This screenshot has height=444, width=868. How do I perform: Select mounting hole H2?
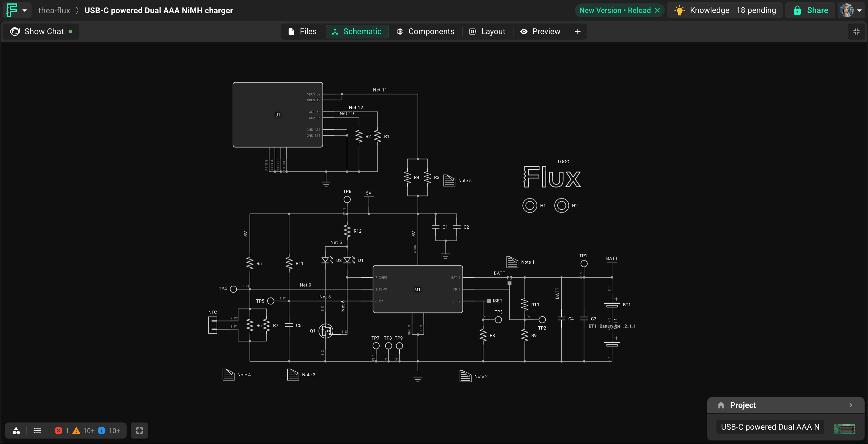pyautogui.click(x=562, y=205)
